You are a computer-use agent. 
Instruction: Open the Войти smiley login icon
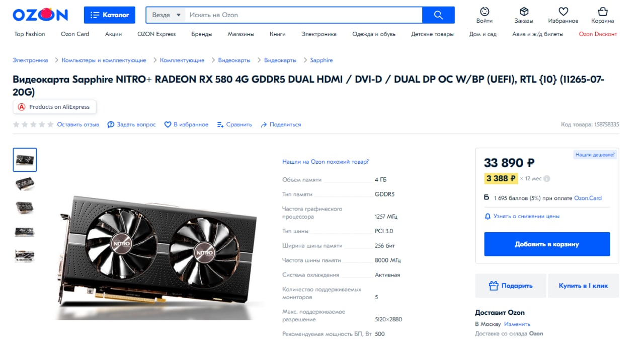[x=485, y=11]
